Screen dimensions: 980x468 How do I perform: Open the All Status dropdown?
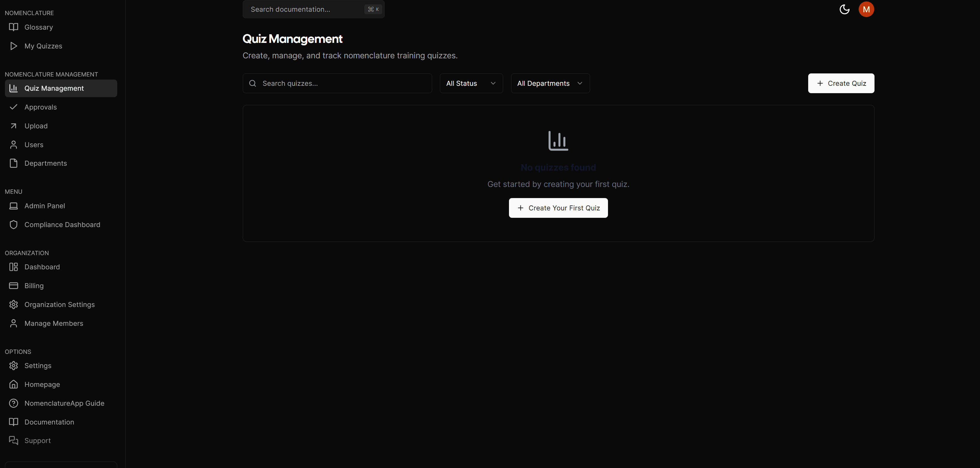click(471, 83)
